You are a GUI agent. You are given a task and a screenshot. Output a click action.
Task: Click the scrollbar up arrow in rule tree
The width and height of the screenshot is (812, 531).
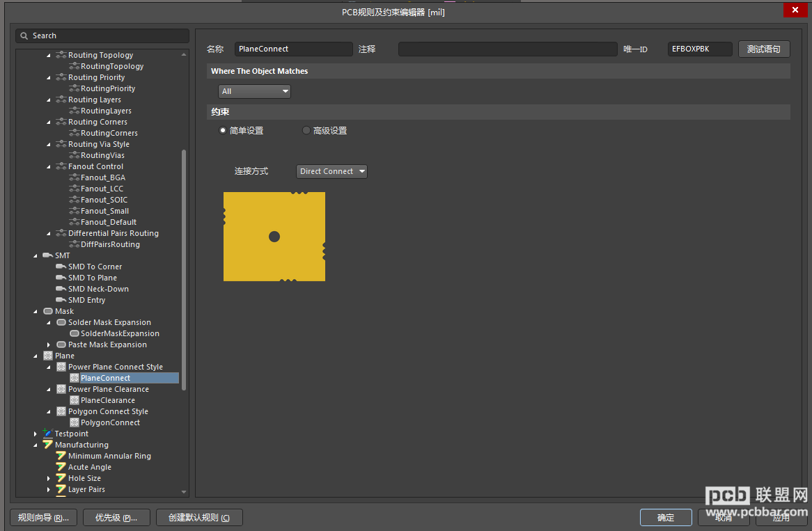(x=184, y=54)
